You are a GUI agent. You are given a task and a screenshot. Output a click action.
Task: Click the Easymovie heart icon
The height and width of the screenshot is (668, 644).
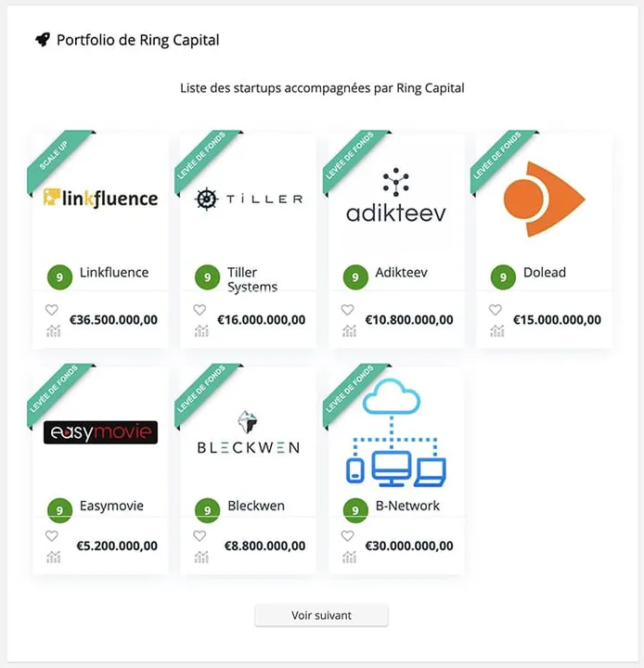(x=52, y=536)
